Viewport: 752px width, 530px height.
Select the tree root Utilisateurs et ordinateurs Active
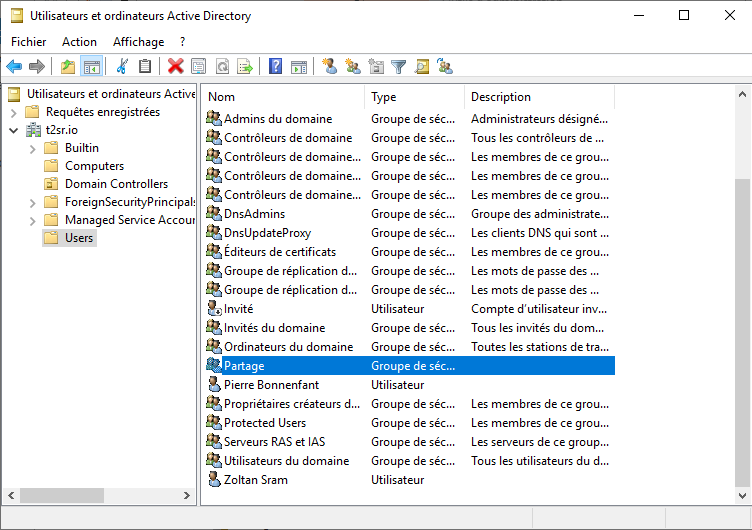[111, 94]
